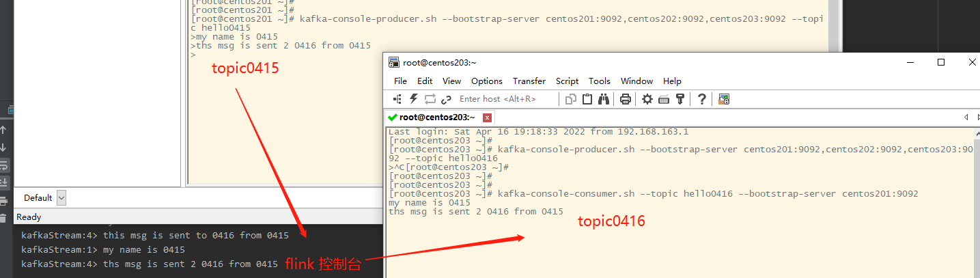Viewport: 980px width, 278px height.
Task: Open the Edit menu
Action: (x=425, y=81)
